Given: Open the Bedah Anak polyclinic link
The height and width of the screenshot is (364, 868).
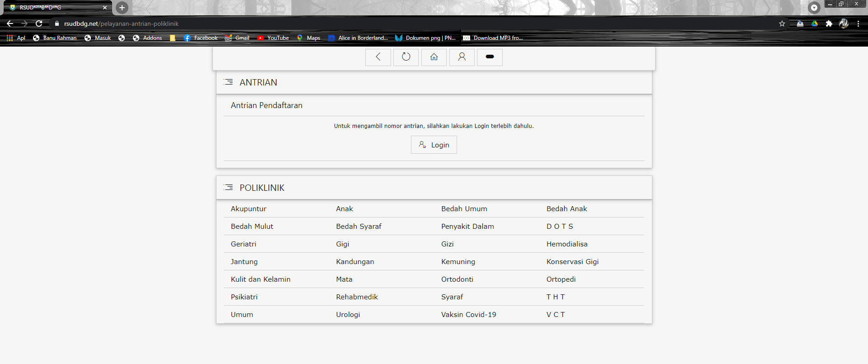Looking at the screenshot, I should point(567,209).
